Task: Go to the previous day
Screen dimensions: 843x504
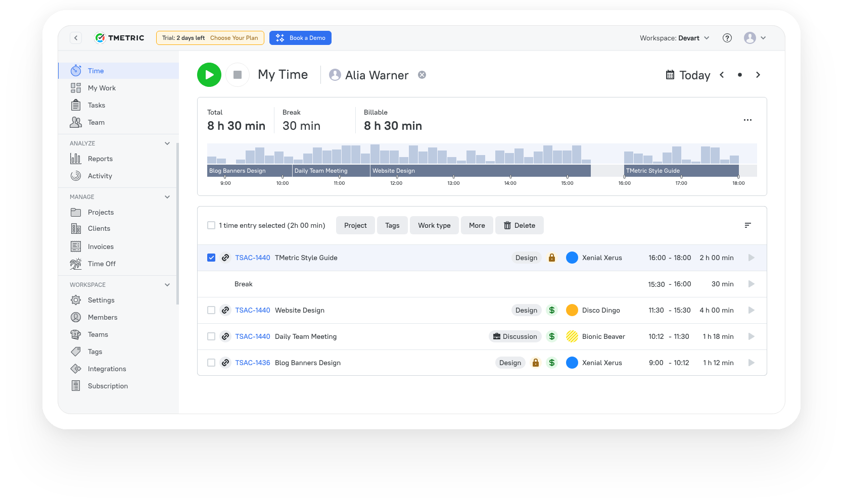Action: point(722,75)
